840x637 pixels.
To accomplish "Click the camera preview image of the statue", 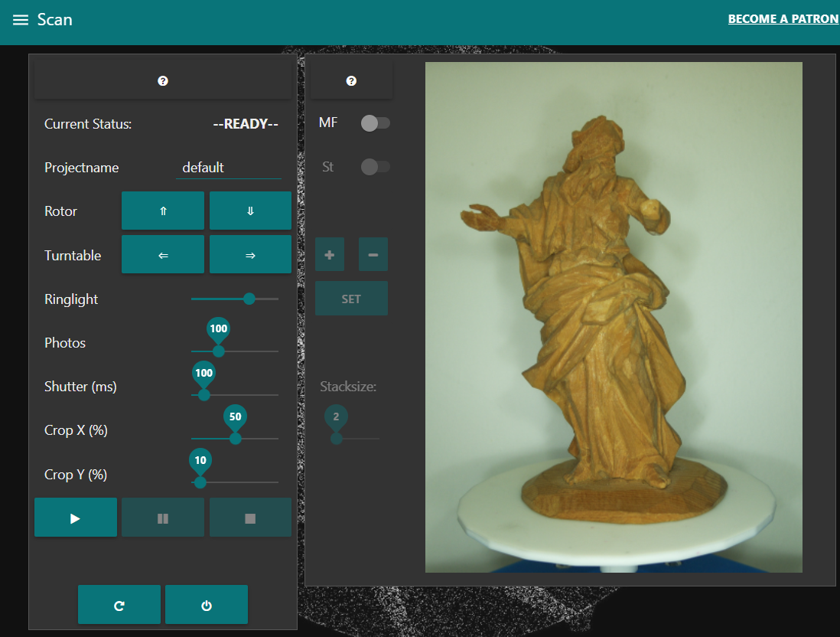I will pyautogui.click(x=614, y=317).
